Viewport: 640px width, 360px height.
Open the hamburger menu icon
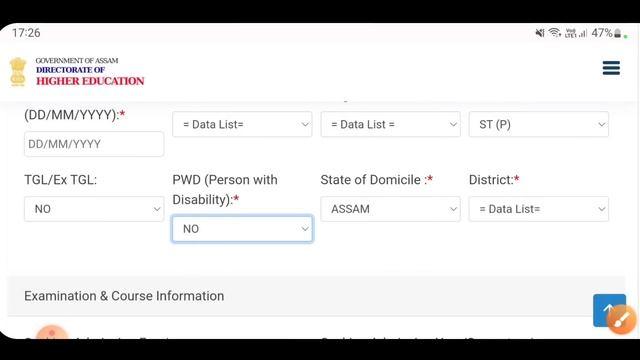[x=611, y=68]
